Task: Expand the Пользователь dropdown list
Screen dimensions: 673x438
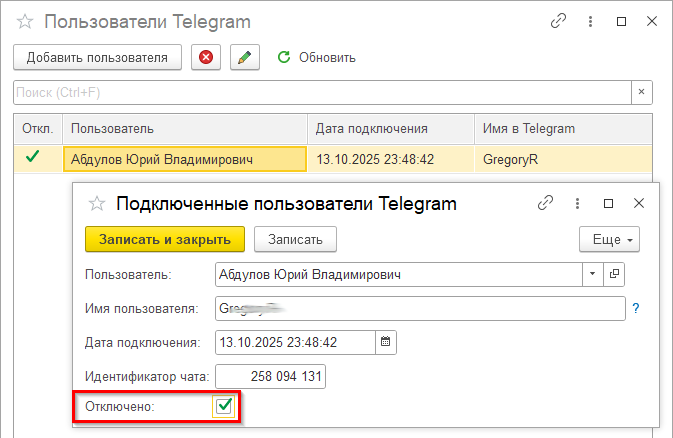Action: click(x=592, y=273)
